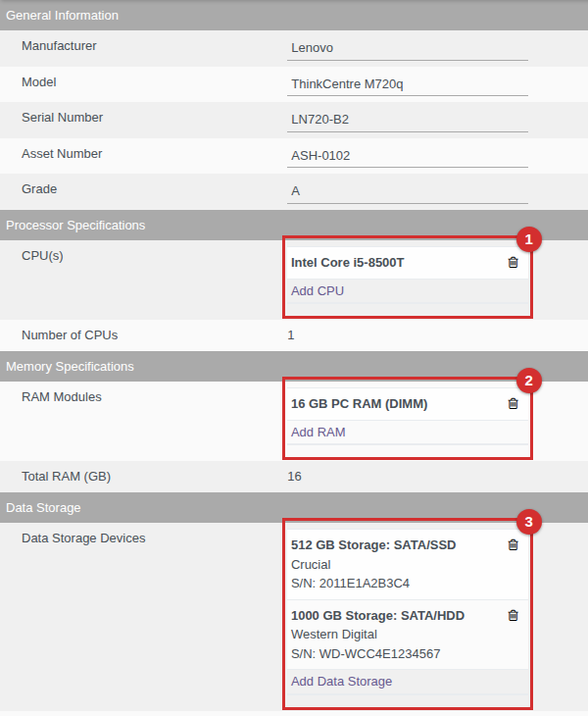Viewport: 588px width, 716px height.
Task: Edit the Model field ThinkCentre M720q
Action: pos(408,84)
